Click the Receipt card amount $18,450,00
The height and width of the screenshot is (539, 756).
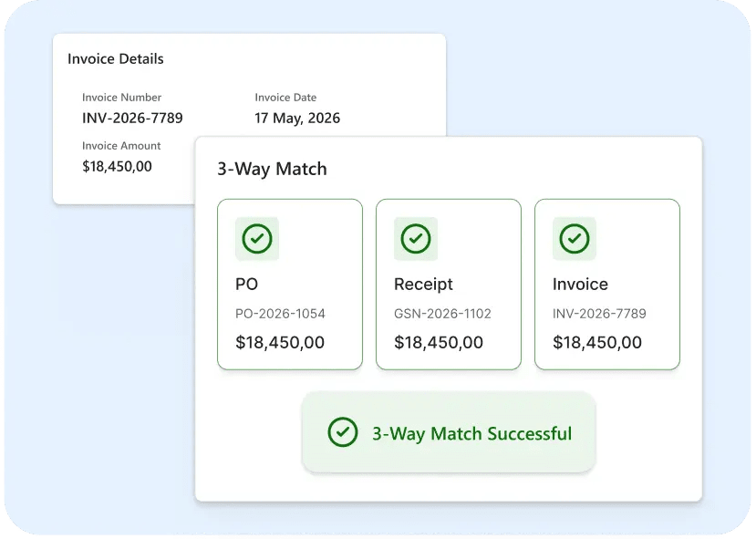pyautogui.click(x=439, y=342)
